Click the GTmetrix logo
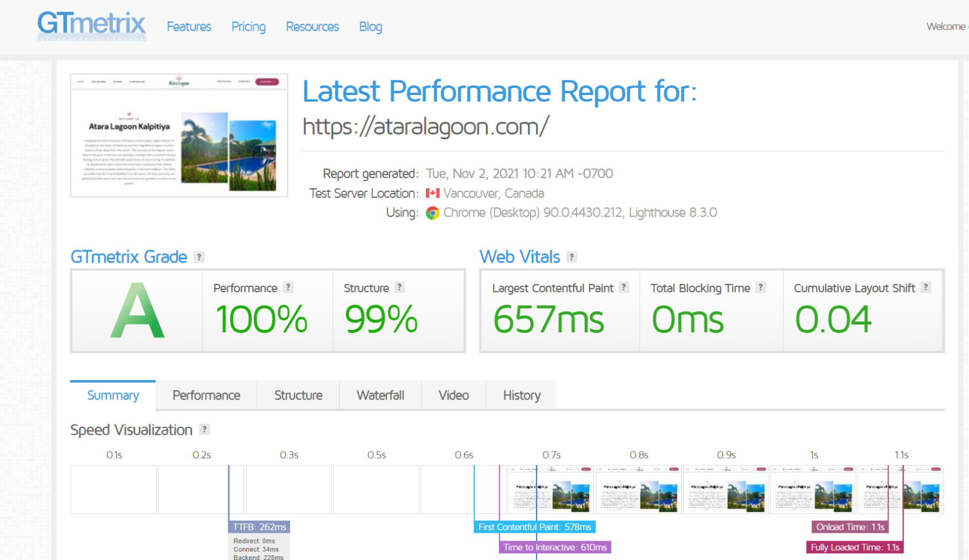 91,25
